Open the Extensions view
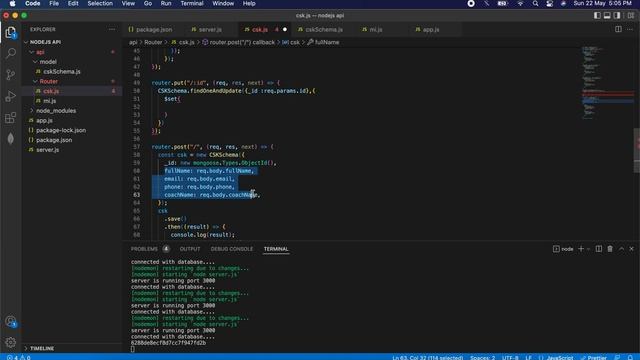 [x=11, y=118]
